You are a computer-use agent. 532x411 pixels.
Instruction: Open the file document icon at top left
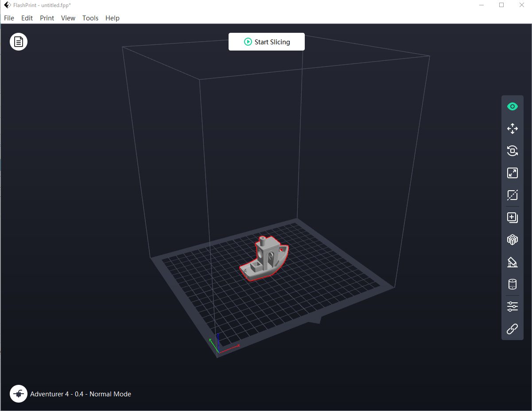click(19, 42)
